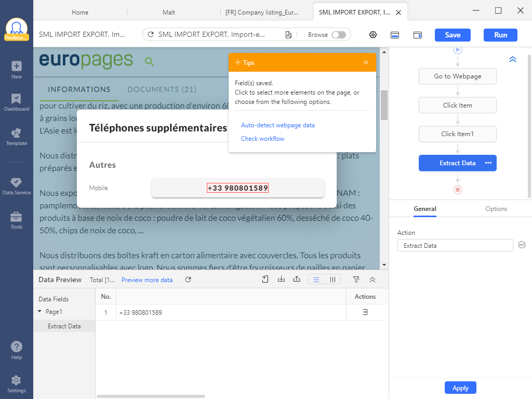The image size is (532, 399).
Task: Collapse the Tips panel
Action: coord(366,62)
